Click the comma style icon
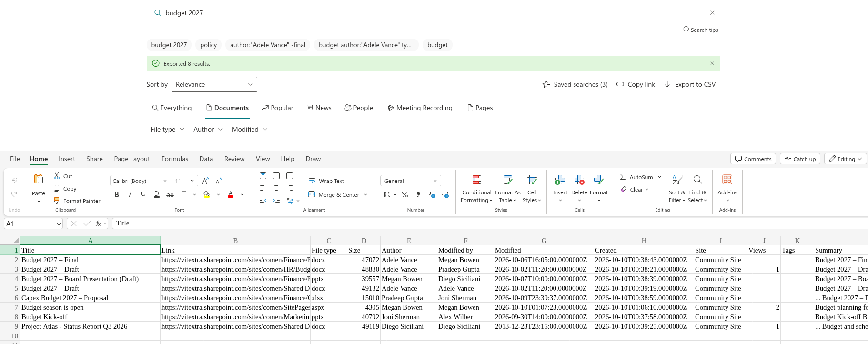Viewport: 868px width, 344px height. tap(418, 194)
